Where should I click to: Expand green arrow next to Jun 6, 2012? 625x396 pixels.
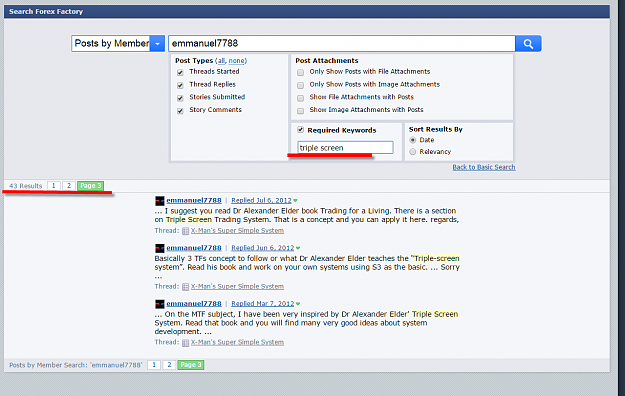click(298, 248)
